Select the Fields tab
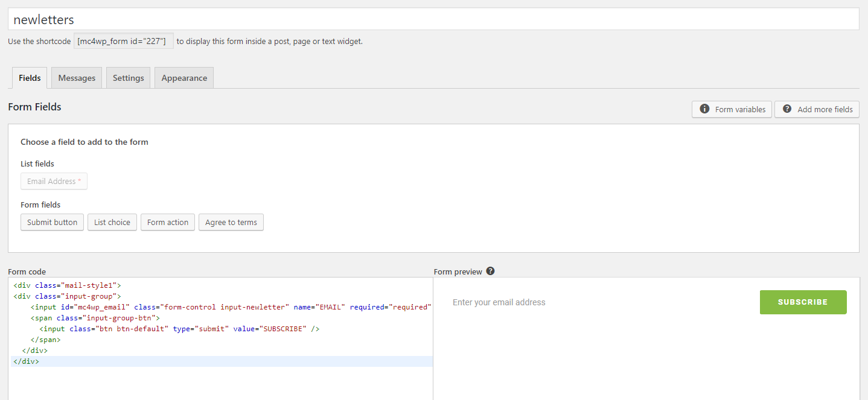The height and width of the screenshot is (400, 868). tap(30, 78)
